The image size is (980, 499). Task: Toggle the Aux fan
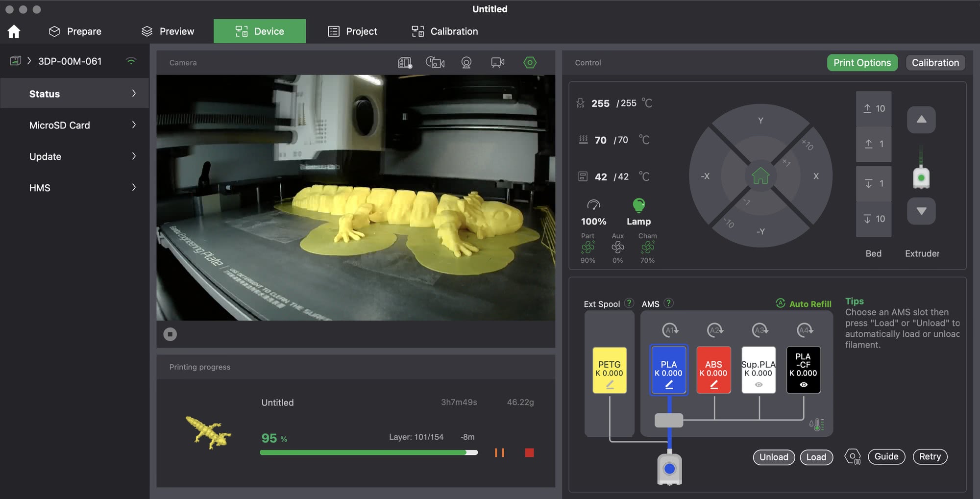618,247
